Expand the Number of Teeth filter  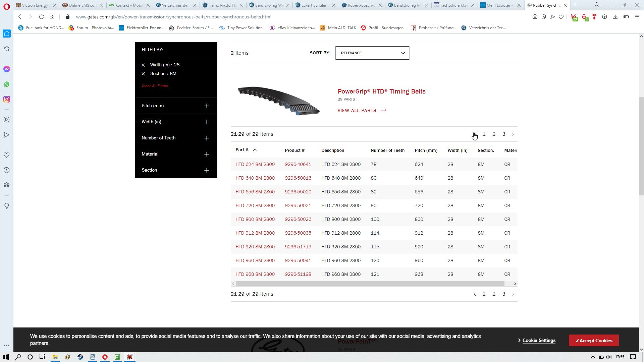click(x=207, y=138)
